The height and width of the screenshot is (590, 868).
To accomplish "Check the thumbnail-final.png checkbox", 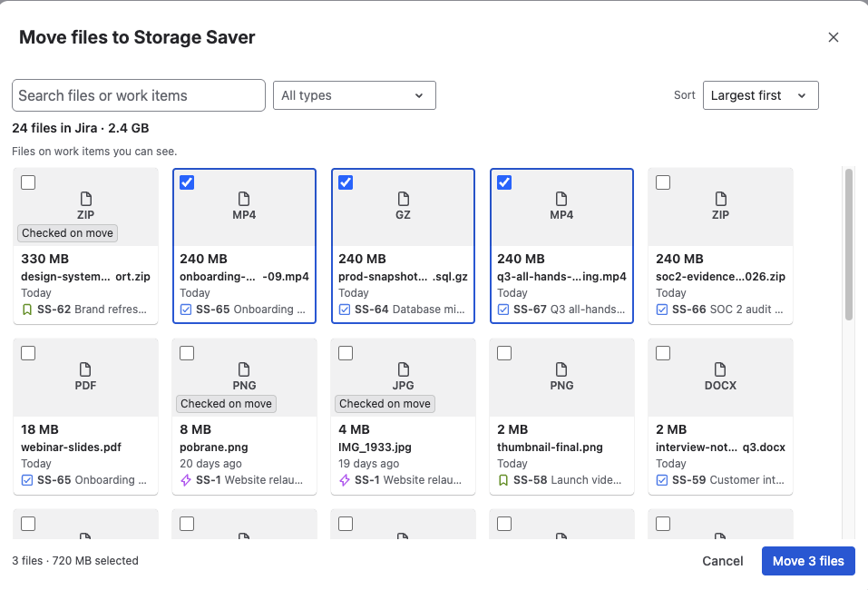I will (x=504, y=353).
